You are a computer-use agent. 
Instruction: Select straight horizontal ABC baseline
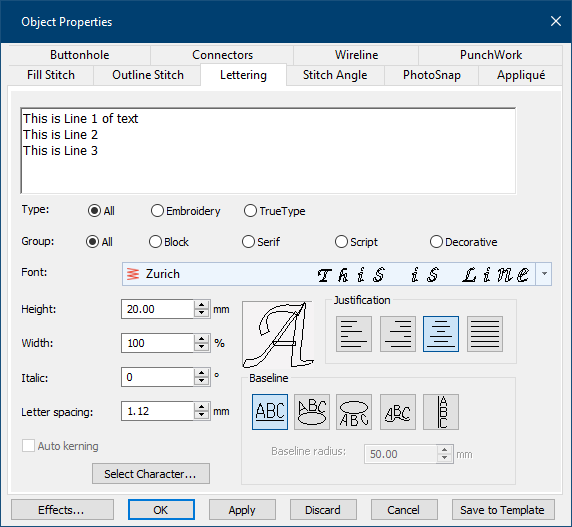click(x=270, y=412)
